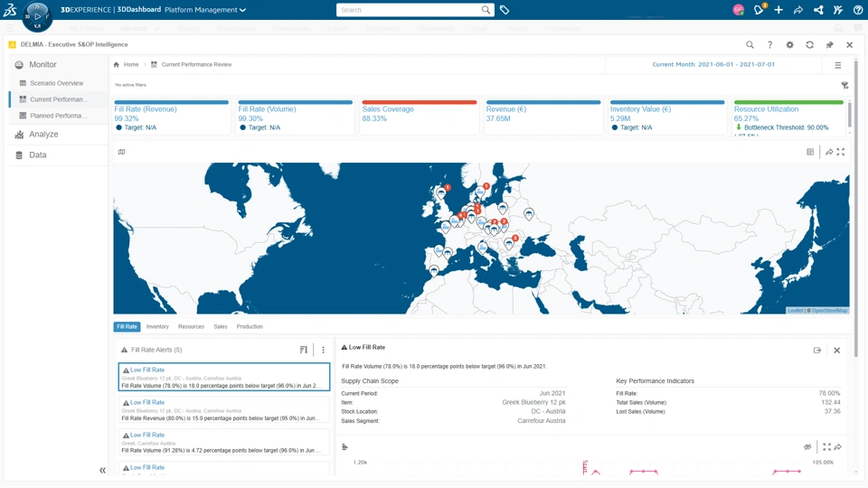Click the red-badged marker over Scotland
Image resolution: width=868 pixels, height=488 pixels.
[441, 192]
